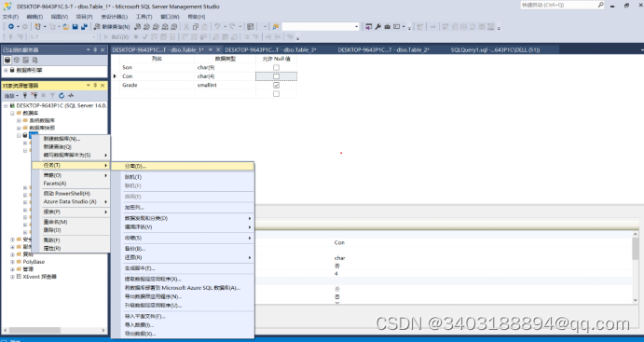Expand the 数据库引擎 node in Registered Servers
This screenshot has width=644, height=342.
(6, 70)
